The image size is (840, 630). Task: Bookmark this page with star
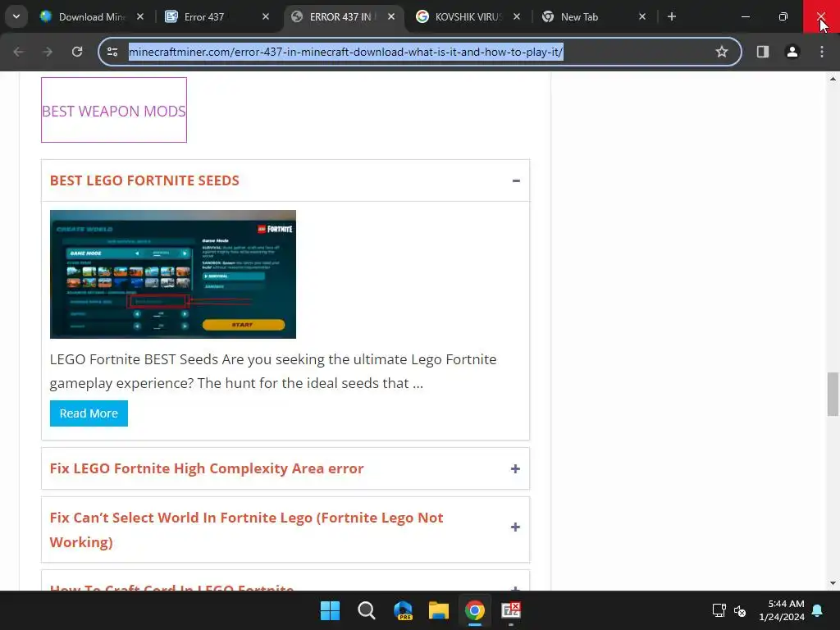coord(722,52)
